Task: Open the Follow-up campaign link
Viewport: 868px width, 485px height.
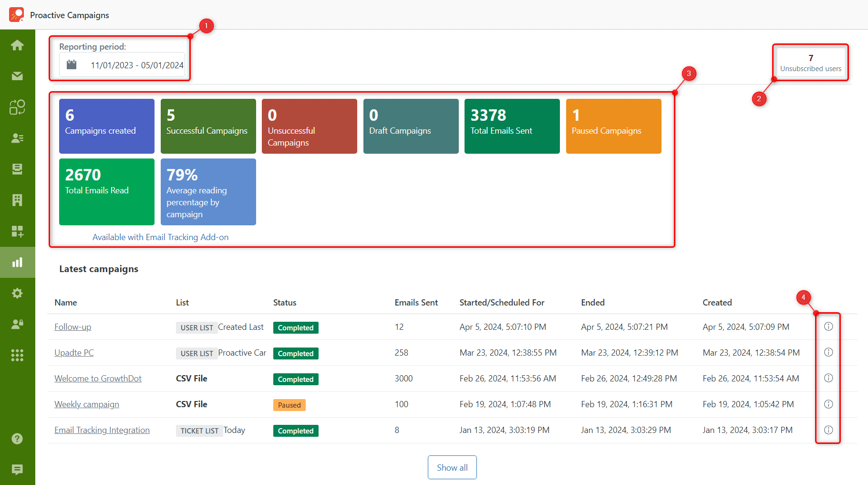Action: click(72, 327)
